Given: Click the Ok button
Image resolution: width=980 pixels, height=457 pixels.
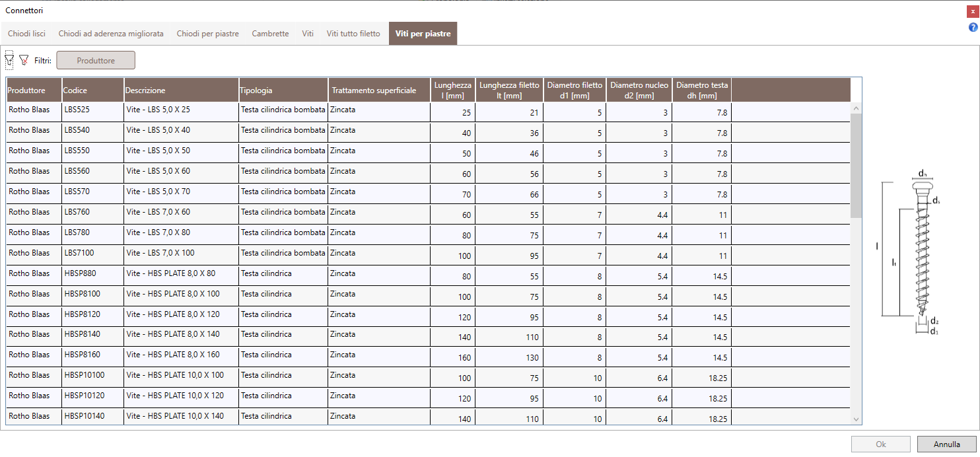Looking at the screenshot, I should [x=880, y=444].
